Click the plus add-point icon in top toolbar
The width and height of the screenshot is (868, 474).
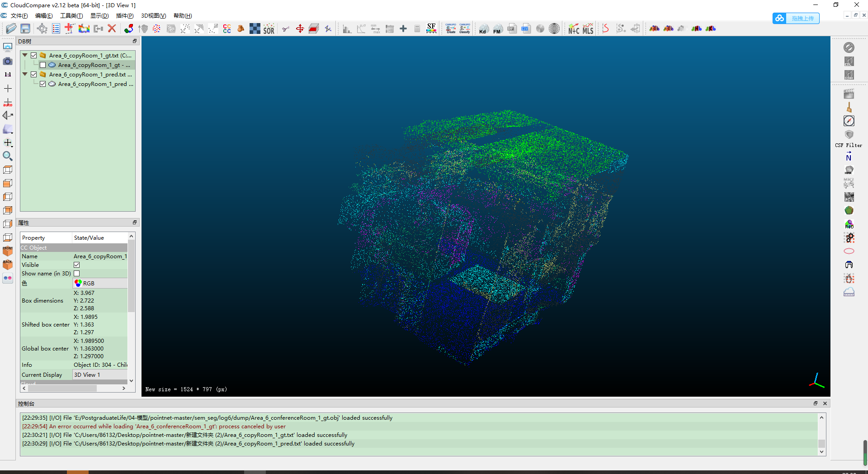(403, 29)
